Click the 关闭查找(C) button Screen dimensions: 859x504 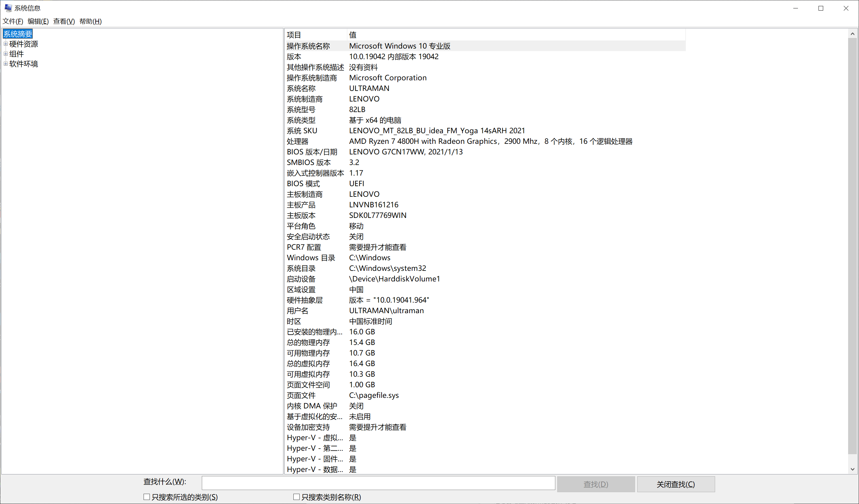676,484
